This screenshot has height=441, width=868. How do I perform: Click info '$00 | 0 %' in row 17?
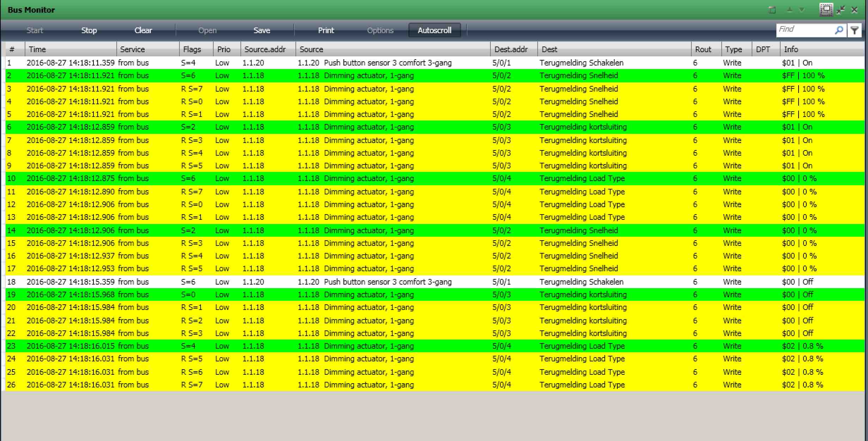coord(799,268)
